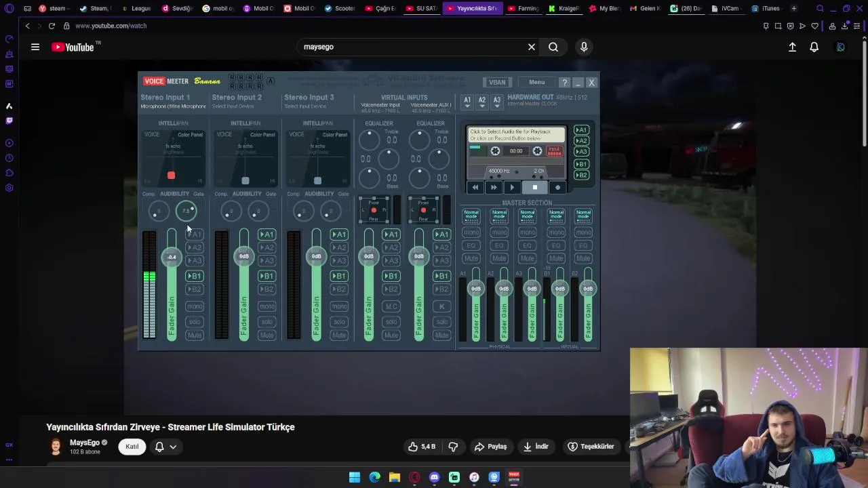Screen dimensions: 868x488
Task: Play the Voicemeeter cassette recorder
Action: pyautogui.click(x=512, y=188)
